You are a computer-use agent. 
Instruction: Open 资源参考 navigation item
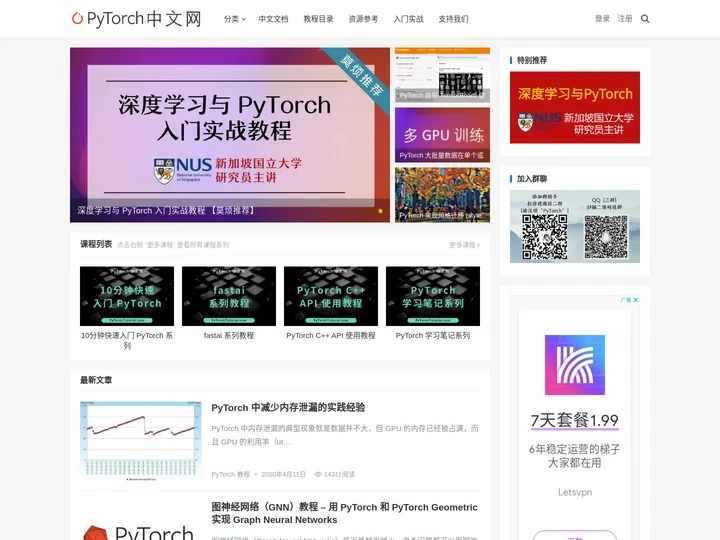[363, 19]
